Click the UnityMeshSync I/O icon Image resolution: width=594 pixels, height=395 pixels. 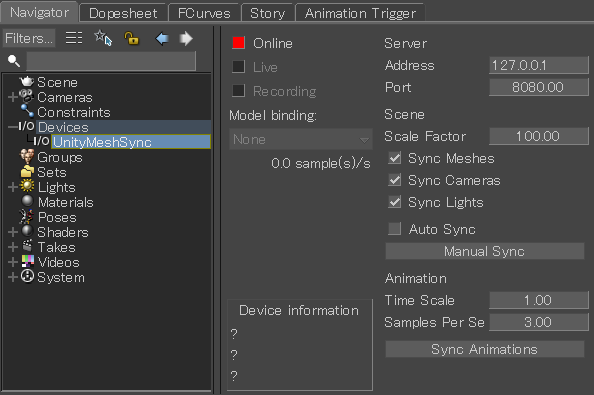41,141
